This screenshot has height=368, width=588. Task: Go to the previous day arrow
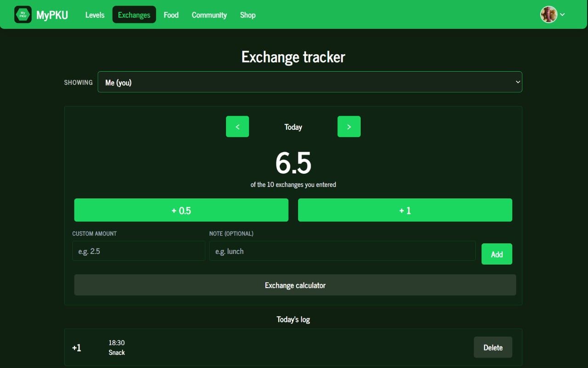[x=237, y=126]
